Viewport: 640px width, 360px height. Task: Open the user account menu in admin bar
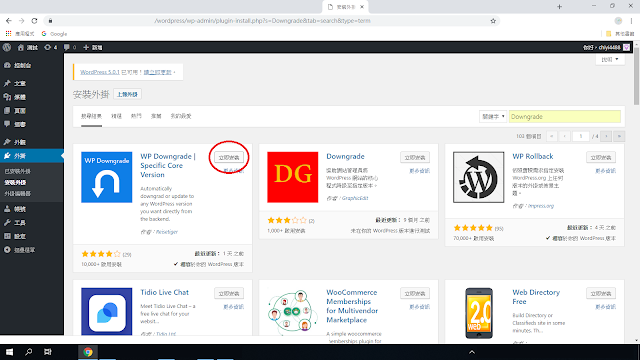607,47
